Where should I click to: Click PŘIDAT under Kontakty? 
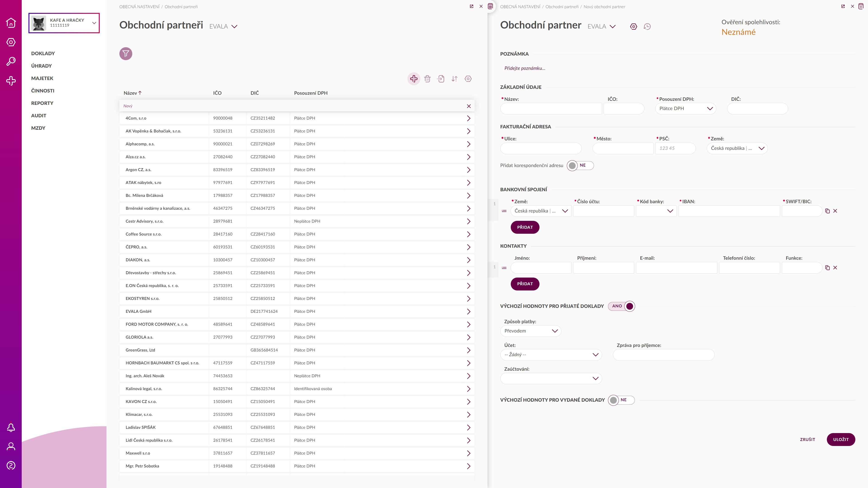[x=525, y=284]
